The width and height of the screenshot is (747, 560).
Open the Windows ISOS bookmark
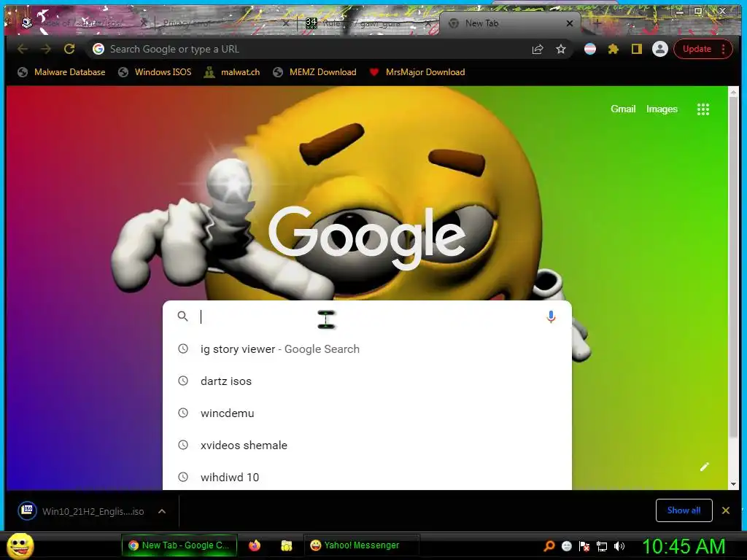[155, 72]
